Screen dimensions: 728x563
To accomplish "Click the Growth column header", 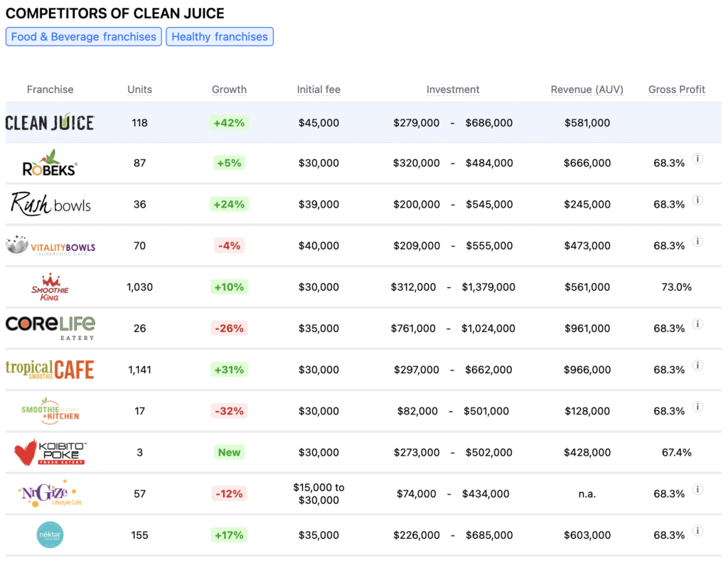I will [230, 89].
